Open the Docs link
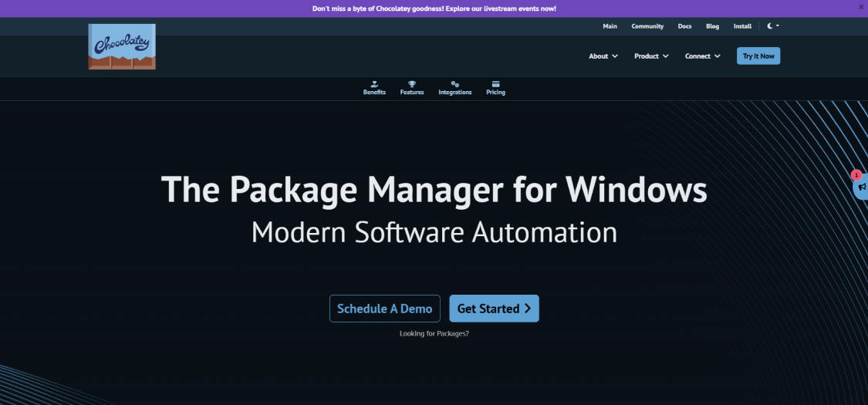Screen dimensions: 868x405 [x=685, y=26]
